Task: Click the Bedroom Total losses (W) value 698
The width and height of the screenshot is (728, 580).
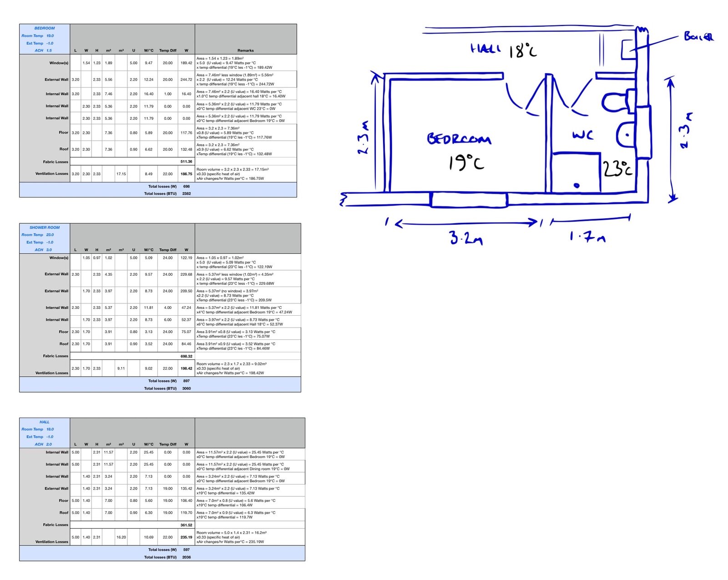Action: coord(187,187)
